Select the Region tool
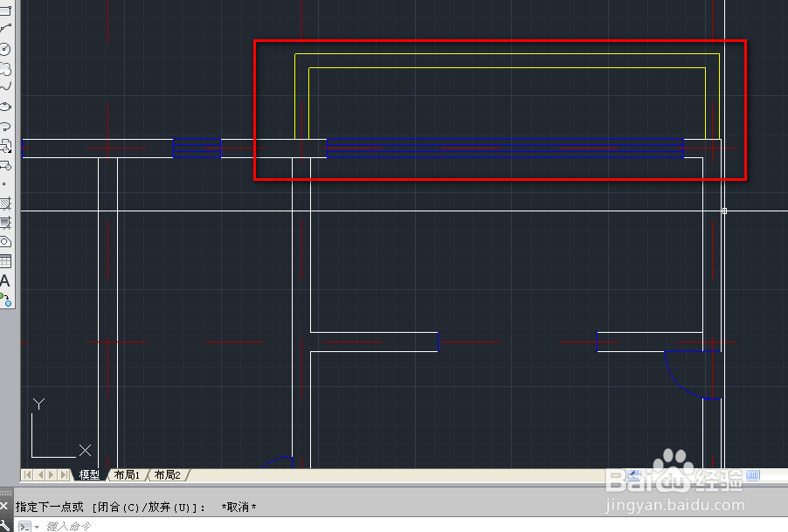The image size is (788, 532). coord(5,242)
